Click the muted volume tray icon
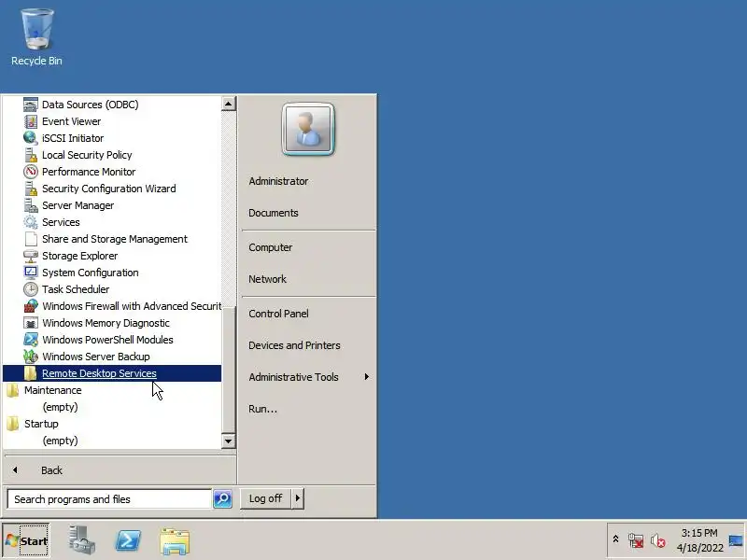Viewport: 747px width, 560px height. [x=658, y=540]
